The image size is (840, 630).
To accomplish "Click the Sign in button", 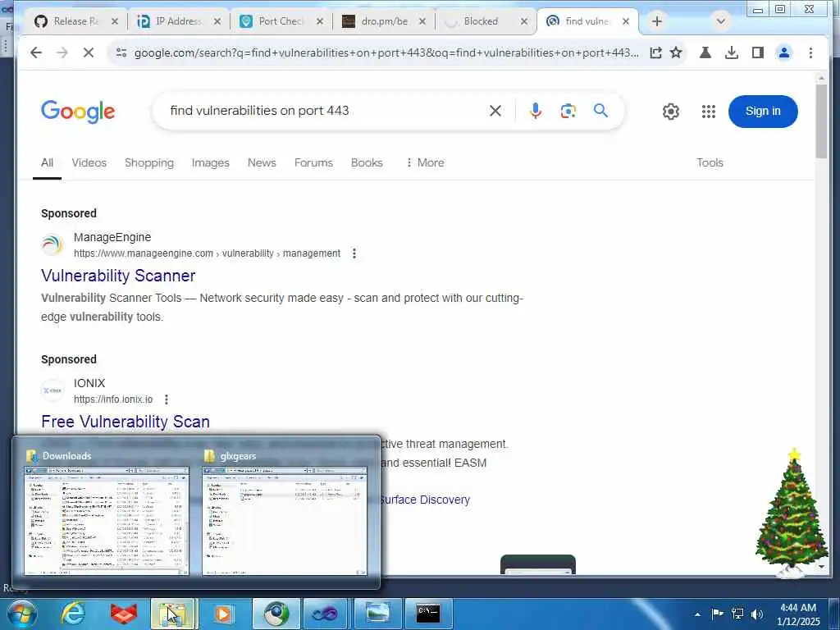I will pyautogui.click(x=763, y=112).
